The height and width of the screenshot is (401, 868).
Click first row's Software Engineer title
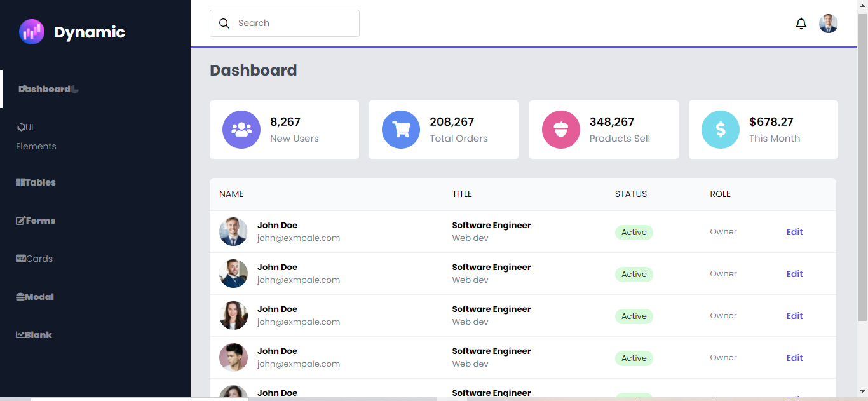point(492,225)
